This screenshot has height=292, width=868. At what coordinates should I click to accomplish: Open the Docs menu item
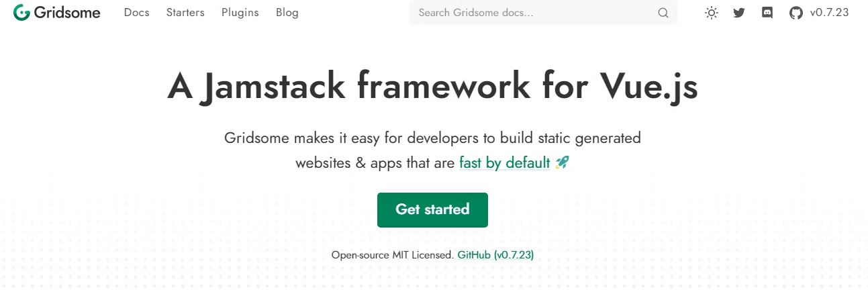coord(137,13)
